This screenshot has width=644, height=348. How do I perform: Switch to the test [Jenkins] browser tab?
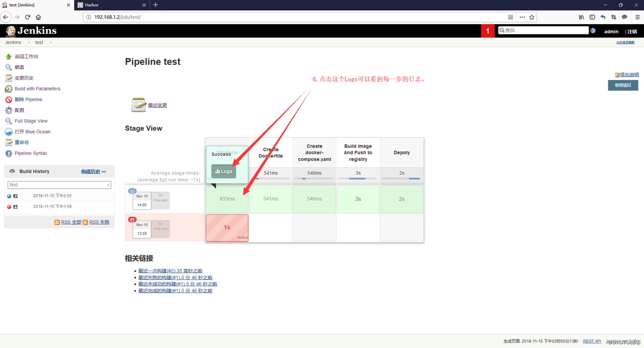pyautogui.click(x=37, y=5)
